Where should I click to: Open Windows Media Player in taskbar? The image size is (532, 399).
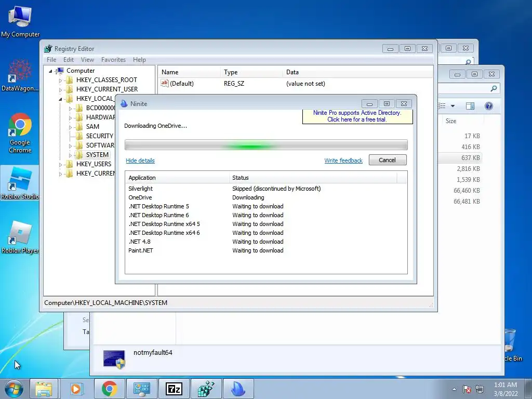point(76,389)
